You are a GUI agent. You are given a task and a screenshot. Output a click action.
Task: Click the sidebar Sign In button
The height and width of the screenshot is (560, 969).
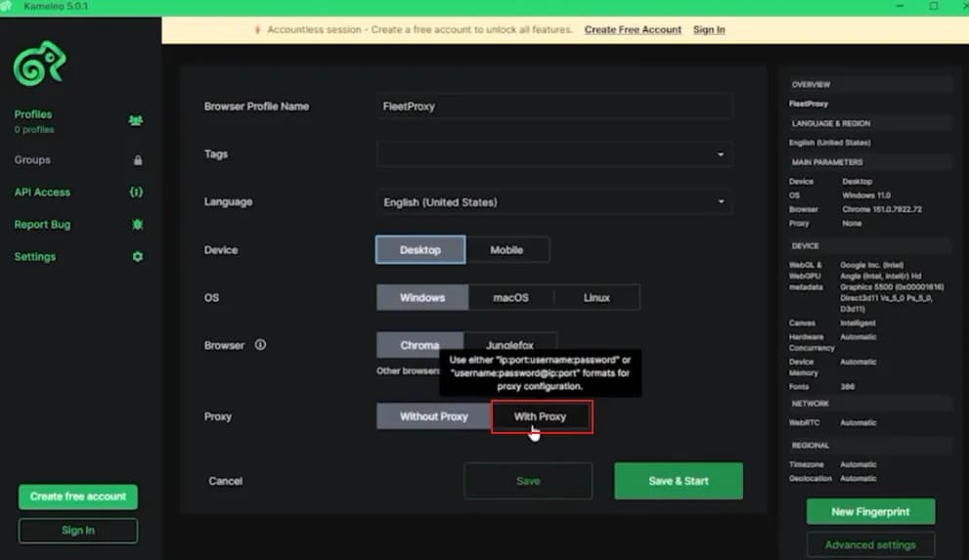78,531
